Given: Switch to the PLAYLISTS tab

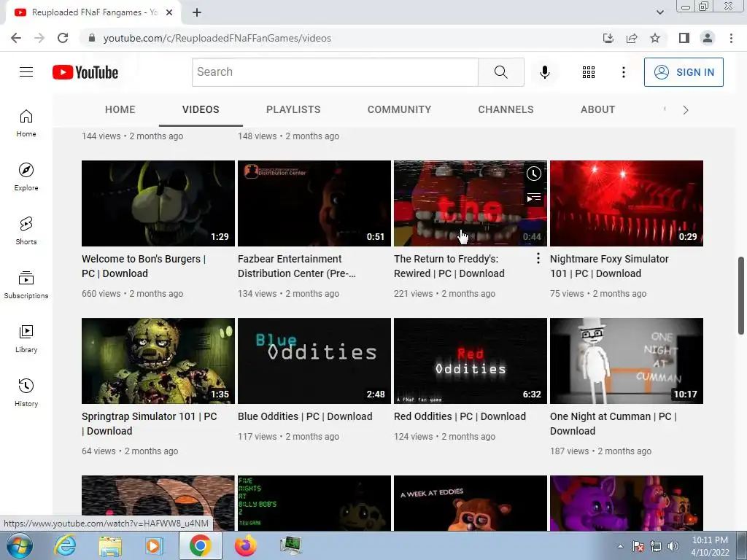Looking at the screenshot, I should (293, 109).
